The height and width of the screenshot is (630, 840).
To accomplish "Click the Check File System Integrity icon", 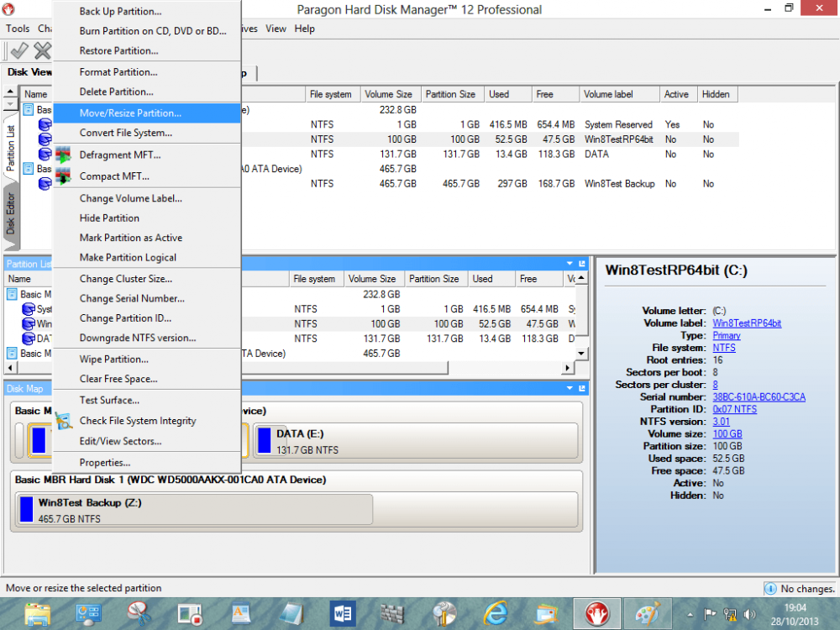I will point(64,421).
